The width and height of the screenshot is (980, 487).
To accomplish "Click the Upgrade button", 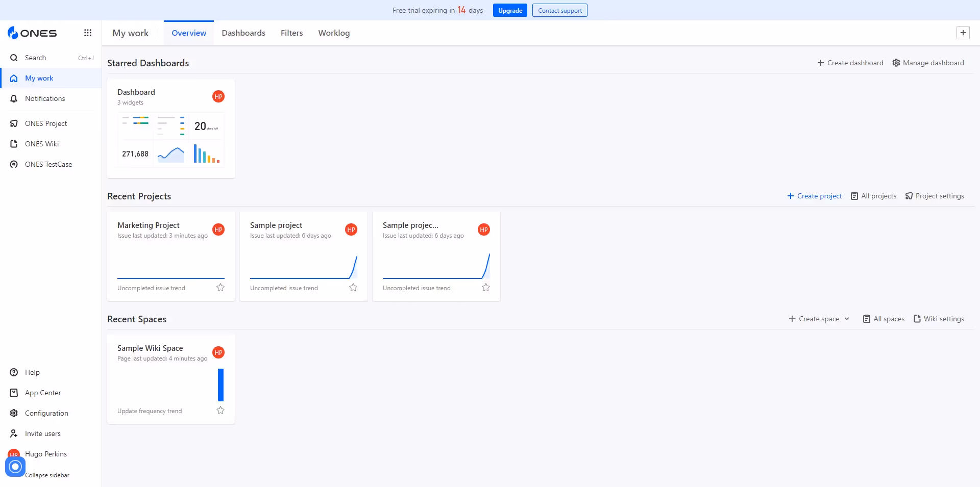I will tap(510, 10).
